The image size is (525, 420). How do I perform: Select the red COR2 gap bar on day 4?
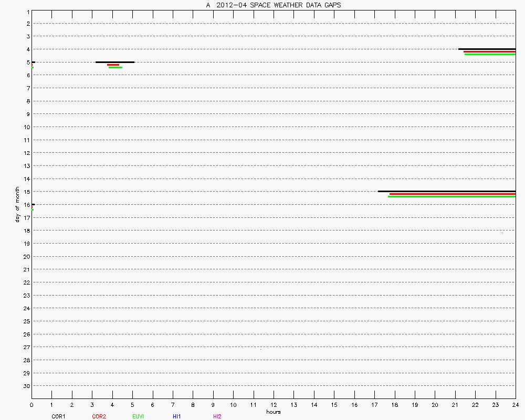489,51
